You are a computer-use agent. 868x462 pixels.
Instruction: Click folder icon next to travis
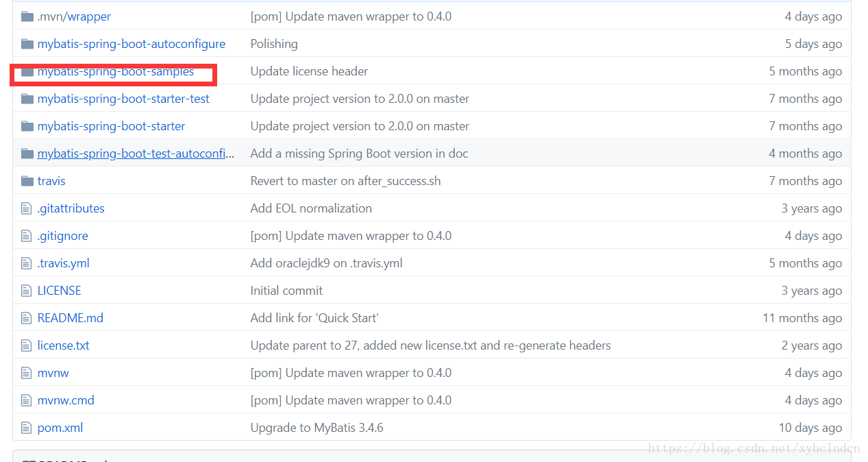[27, 181]
